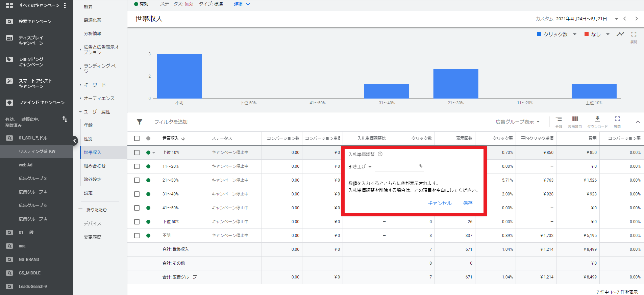
Task: Collapse the chart with the up chevron
Action: (638, 122)
